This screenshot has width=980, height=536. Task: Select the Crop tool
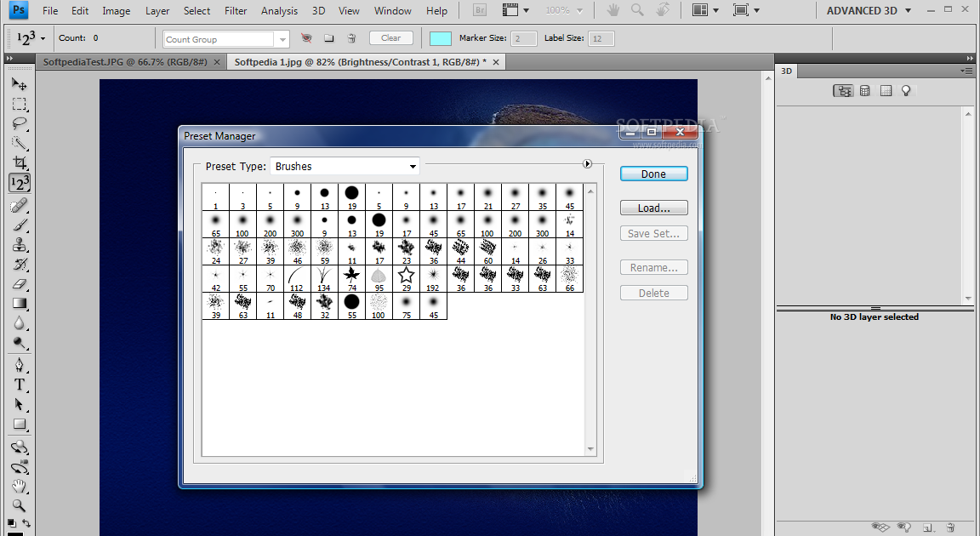coord(20,163)
